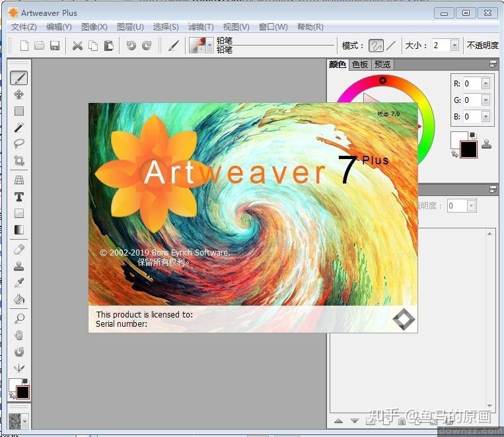Move layer up with the arrow button
504x437 pixels.
coord(338,421)
